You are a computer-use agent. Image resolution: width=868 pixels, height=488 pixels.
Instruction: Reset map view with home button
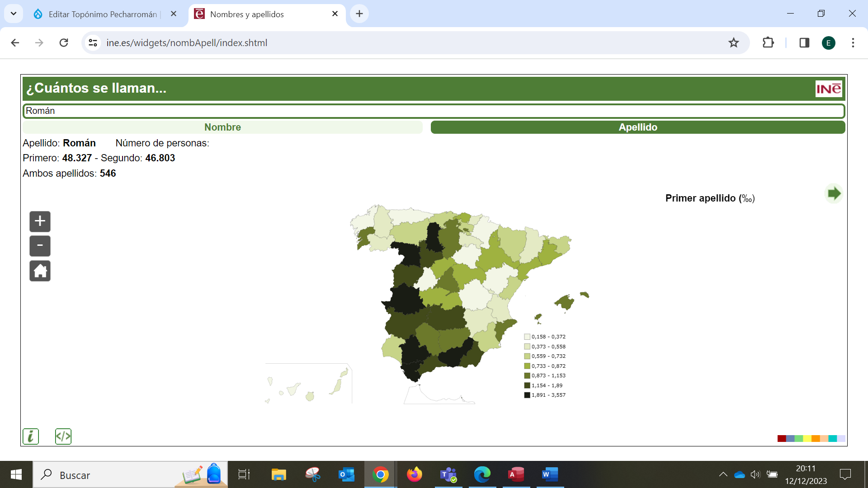(40, 271)
